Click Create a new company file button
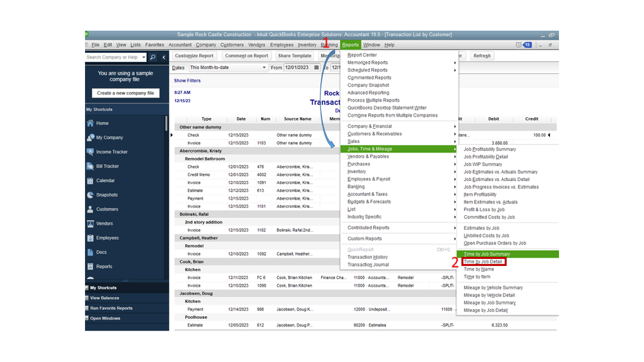The height and width of the screenshot is (362, 644). tap(126, 93)
